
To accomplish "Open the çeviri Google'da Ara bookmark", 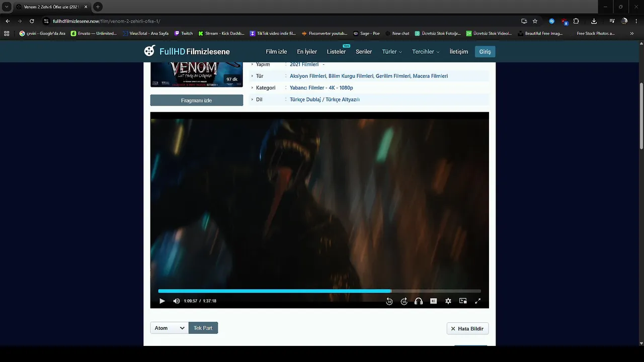I will pos(42,34).
